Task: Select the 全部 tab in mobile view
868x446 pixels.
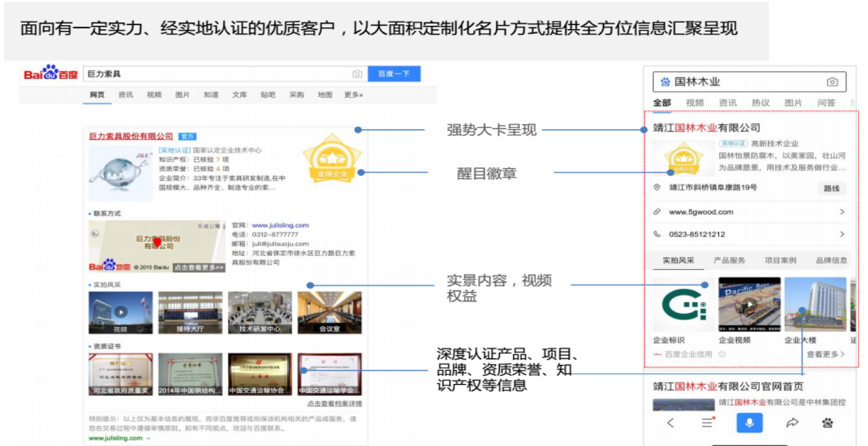Action: (662, 103)
